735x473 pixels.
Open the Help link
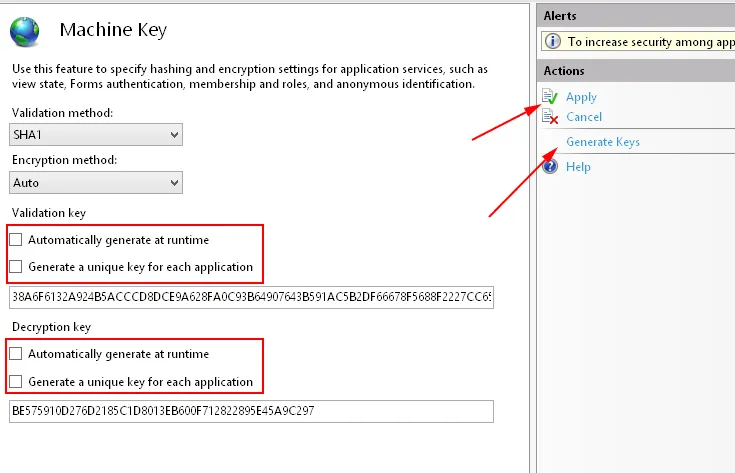coord(578,167)
